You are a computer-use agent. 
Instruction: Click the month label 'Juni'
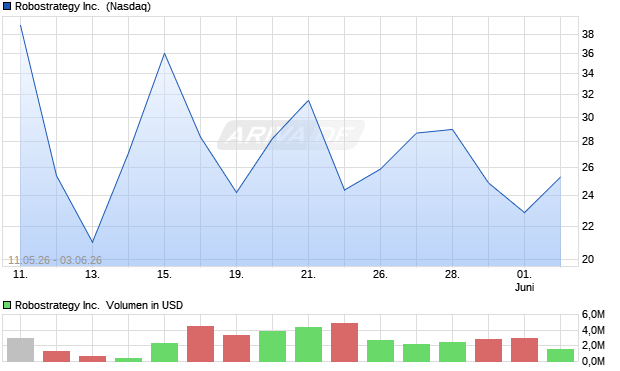[x=524, y=287]
